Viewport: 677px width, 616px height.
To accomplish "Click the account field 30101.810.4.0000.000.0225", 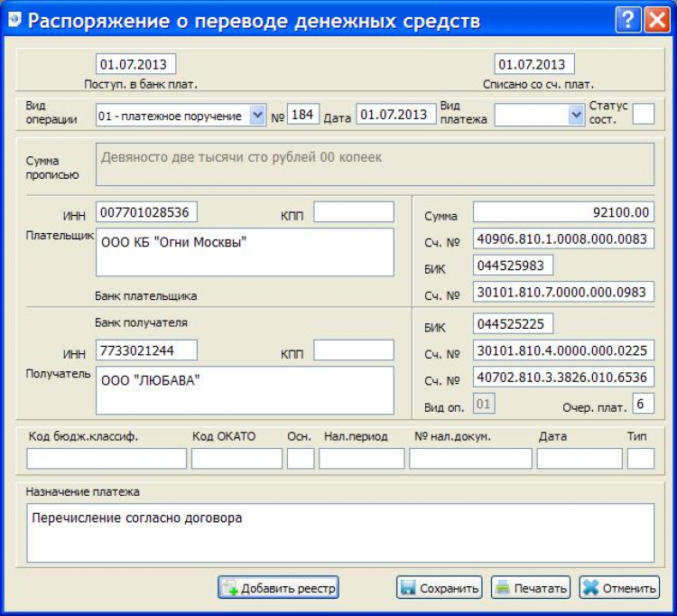I will [x=563, y=350].
